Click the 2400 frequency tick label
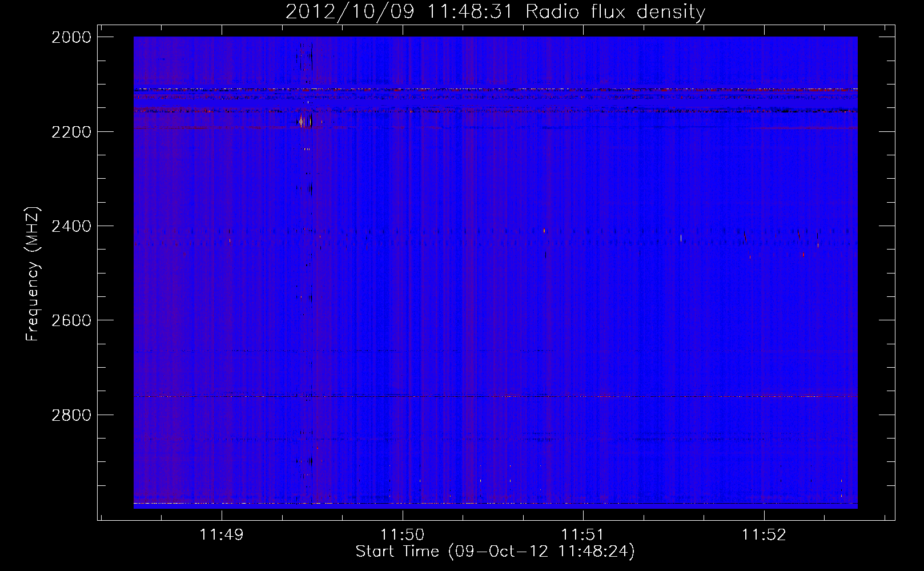 [x=71, y=226]
